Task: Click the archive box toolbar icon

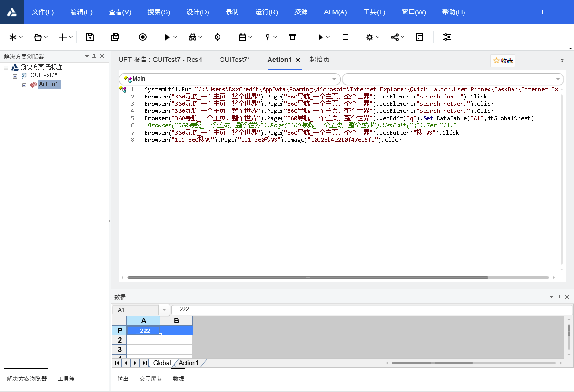Action: click(x=292, y=37)
